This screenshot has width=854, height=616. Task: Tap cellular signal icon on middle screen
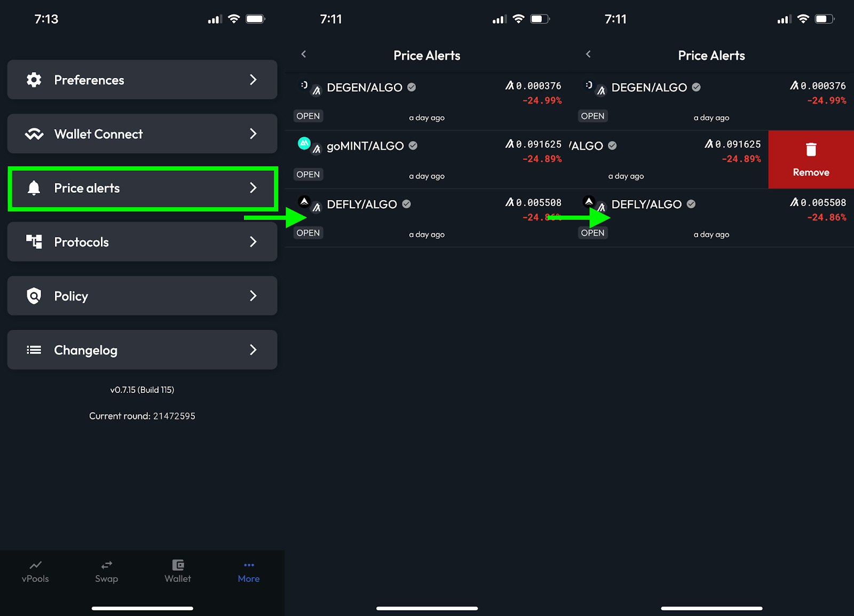click(x=500, y=19)
